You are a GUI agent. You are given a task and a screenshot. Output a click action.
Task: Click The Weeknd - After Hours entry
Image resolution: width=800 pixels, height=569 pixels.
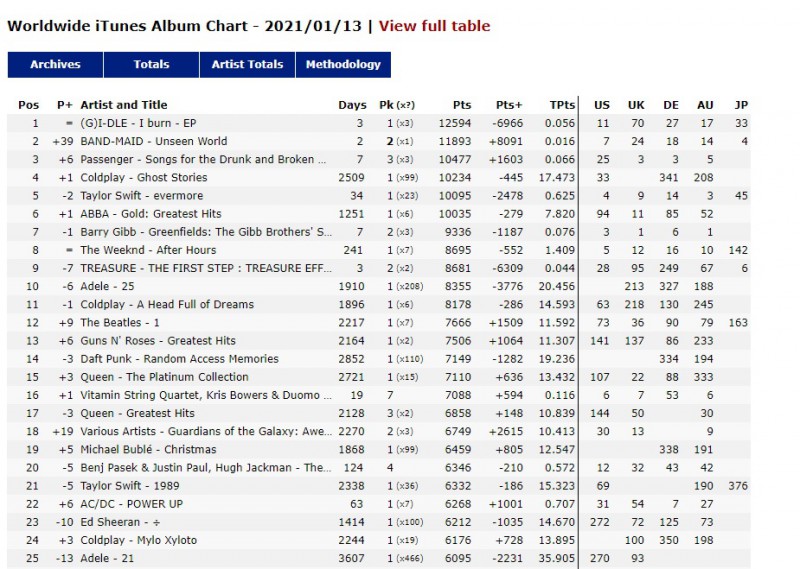(147, 250)
